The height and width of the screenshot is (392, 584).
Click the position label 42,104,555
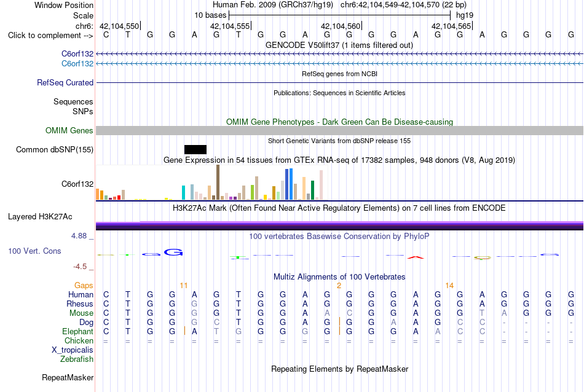coord(229,26)
